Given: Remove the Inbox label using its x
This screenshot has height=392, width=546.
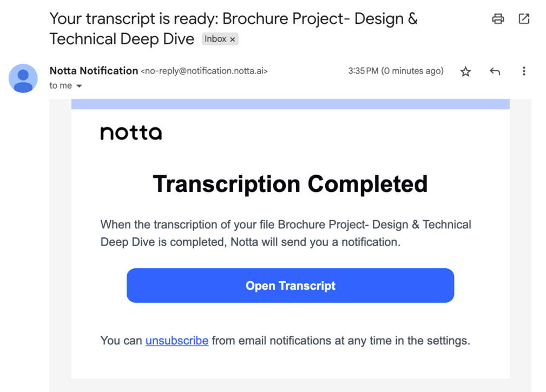Looking at the screenshot, I should [x=233, y=39].
